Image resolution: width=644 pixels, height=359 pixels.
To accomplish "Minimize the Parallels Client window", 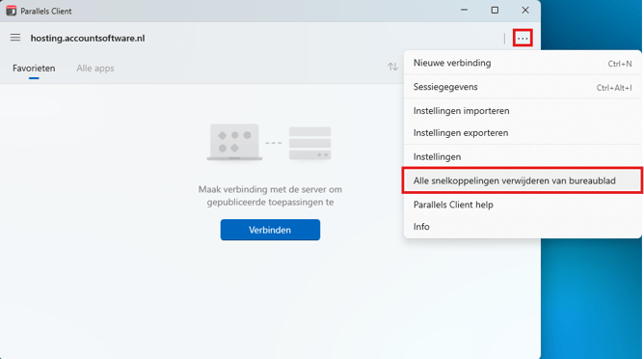I will tap(464, 11).
